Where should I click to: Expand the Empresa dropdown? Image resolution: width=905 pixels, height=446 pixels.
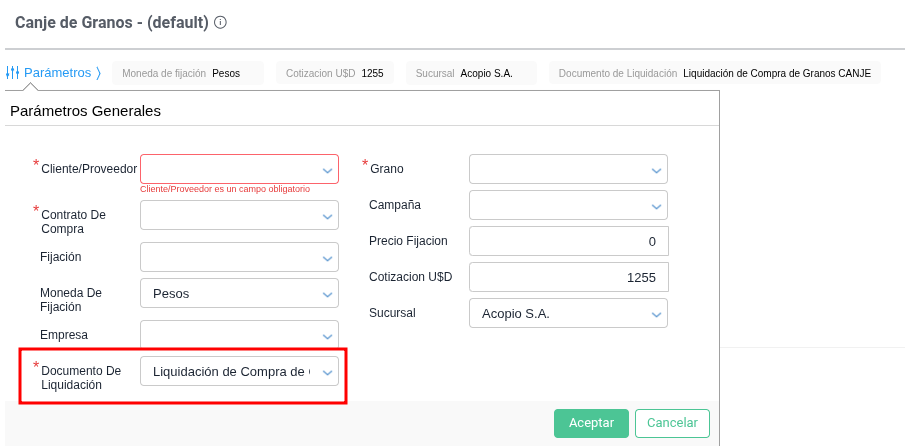239,335
